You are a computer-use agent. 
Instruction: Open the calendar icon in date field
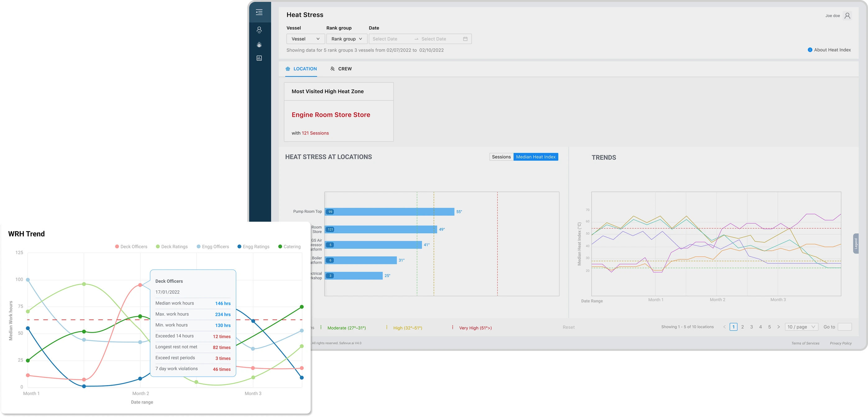click(x=465, y=39)
